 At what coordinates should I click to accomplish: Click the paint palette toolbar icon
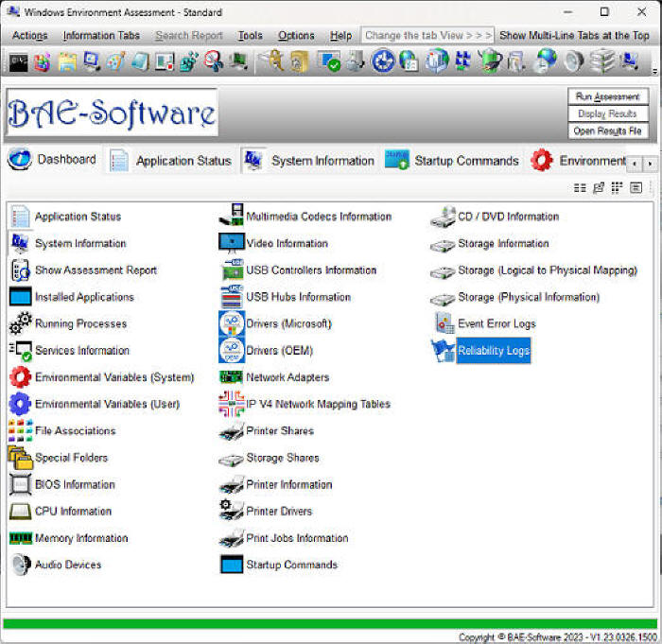(x=115, y=61)
